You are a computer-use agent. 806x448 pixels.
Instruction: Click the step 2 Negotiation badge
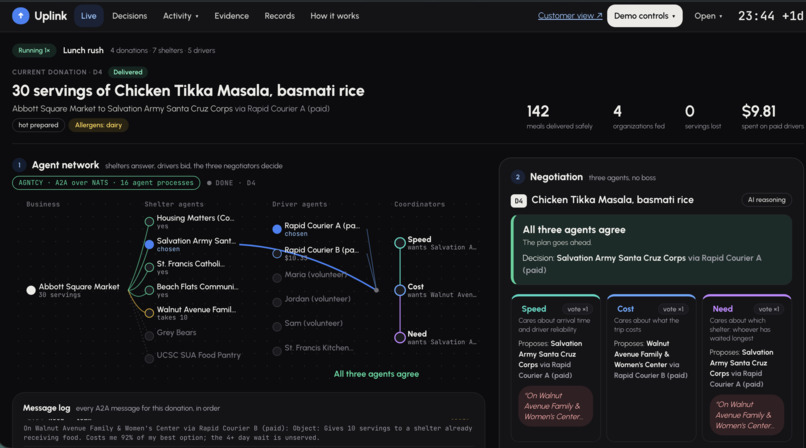point(517,177)
